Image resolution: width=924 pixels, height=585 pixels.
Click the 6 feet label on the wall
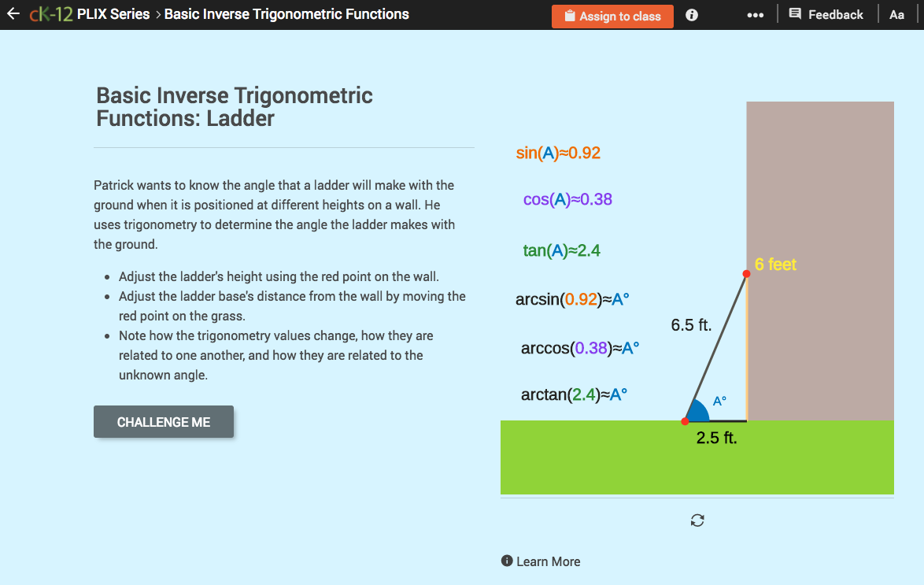tap(775, 265)
